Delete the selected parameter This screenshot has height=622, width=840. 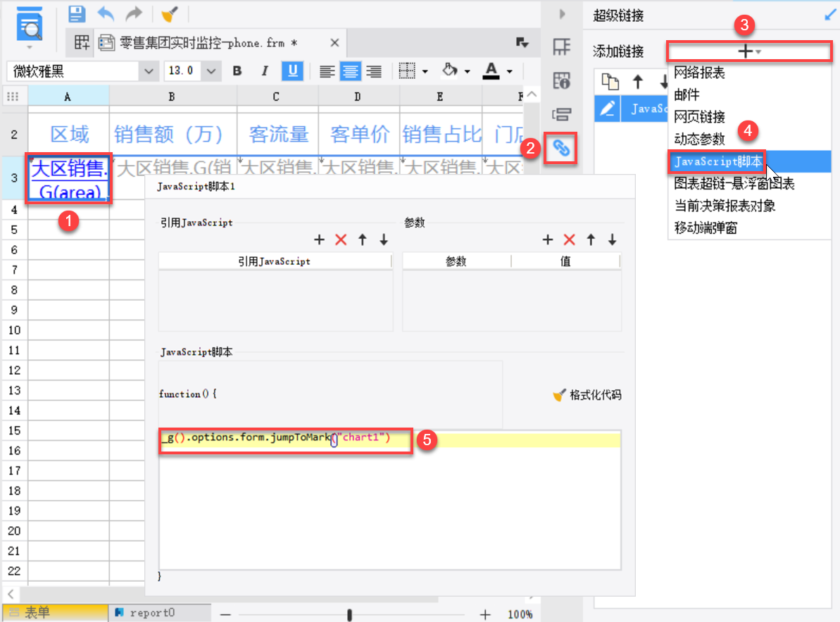(x=570, y=240)
